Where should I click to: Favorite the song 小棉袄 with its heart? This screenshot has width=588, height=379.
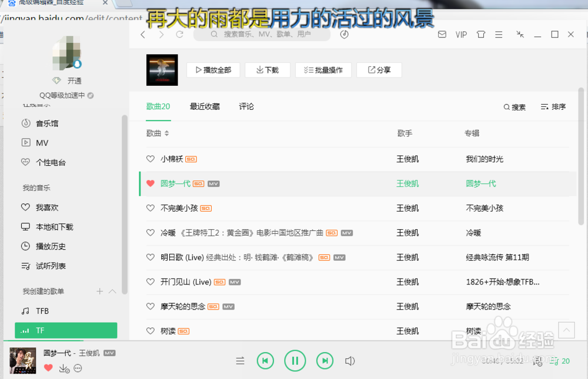pos(151,159)
